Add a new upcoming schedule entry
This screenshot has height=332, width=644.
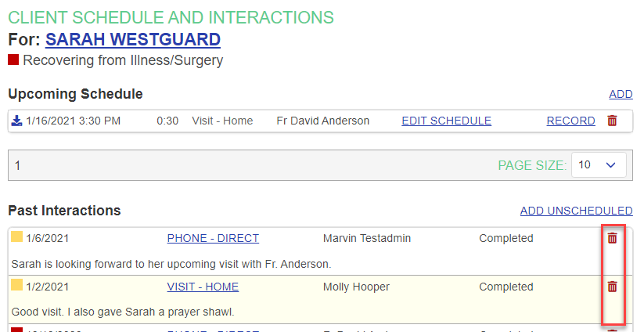coord(621,95)
